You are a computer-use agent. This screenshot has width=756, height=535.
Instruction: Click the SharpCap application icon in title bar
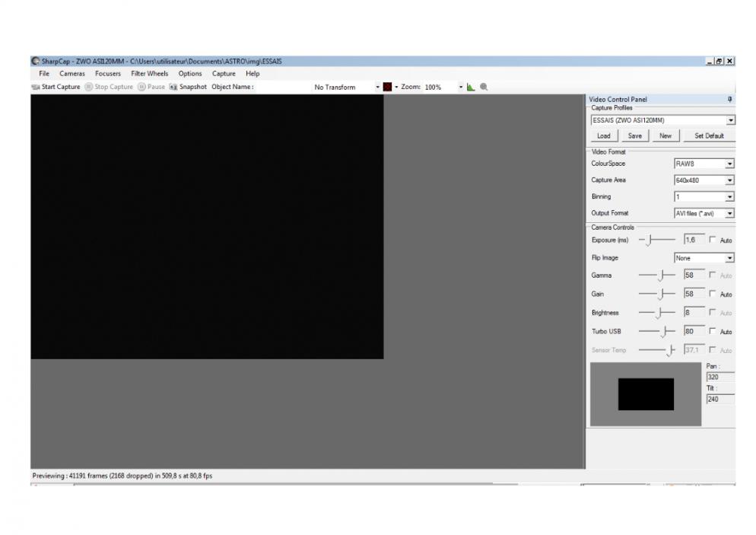pyautogui.click(x=35, y=62)
